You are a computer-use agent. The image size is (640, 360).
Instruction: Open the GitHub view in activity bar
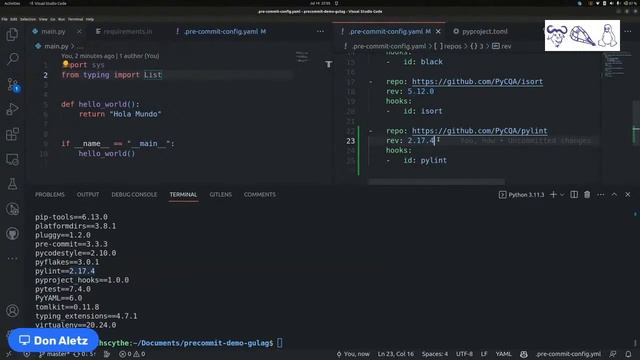click(x=12, y=234)
